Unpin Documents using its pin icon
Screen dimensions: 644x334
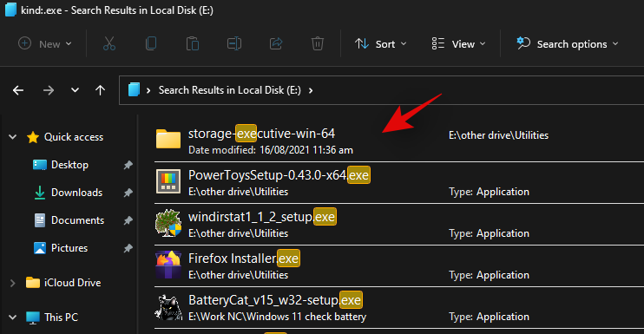[x=128, y=220]
